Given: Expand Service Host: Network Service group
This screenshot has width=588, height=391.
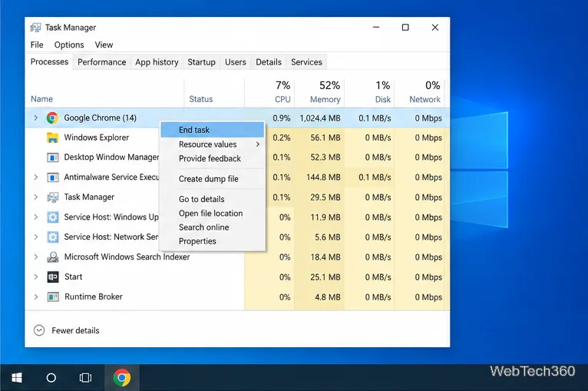Looking at the screenshot, I should [x=35, y=237].
